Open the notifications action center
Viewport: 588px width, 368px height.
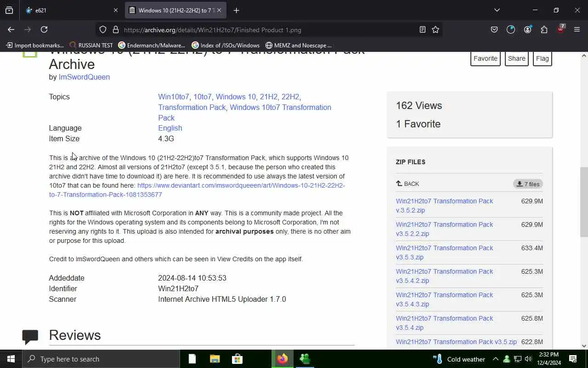tap(573, 359)
